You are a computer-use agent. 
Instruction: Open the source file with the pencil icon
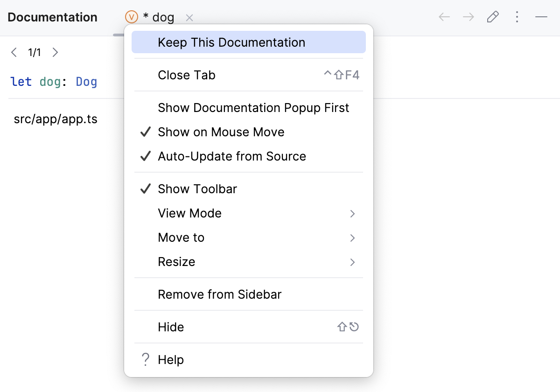pyautogui.click(x=493, y=17)
